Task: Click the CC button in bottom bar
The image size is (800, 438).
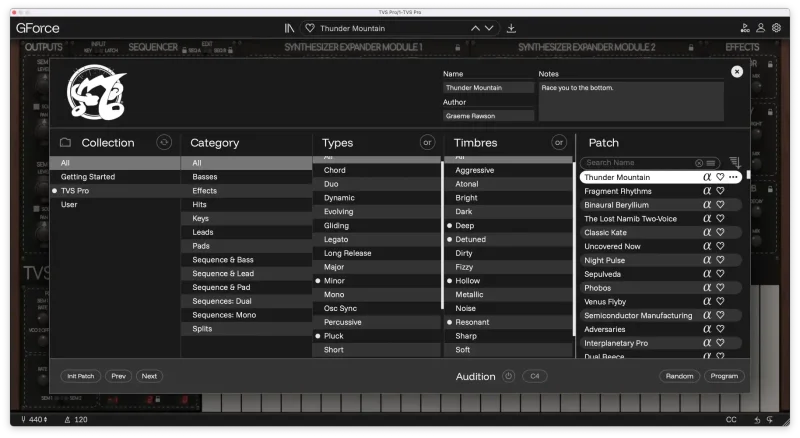Action: tap(731, 420)
